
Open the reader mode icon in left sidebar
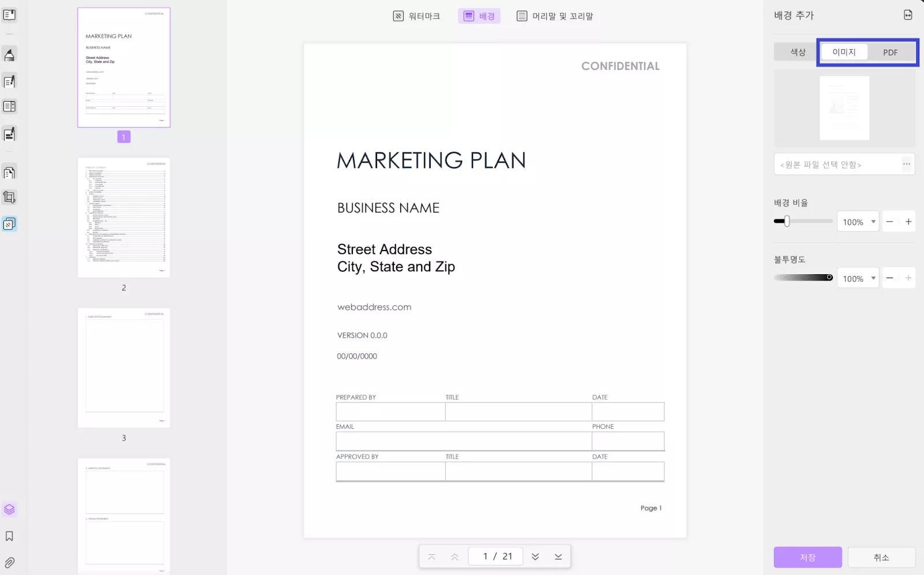(x=9, y=15)
